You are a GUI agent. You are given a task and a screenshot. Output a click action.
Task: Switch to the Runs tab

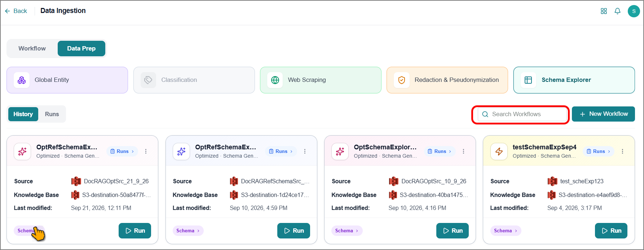[x=52, y=114]
